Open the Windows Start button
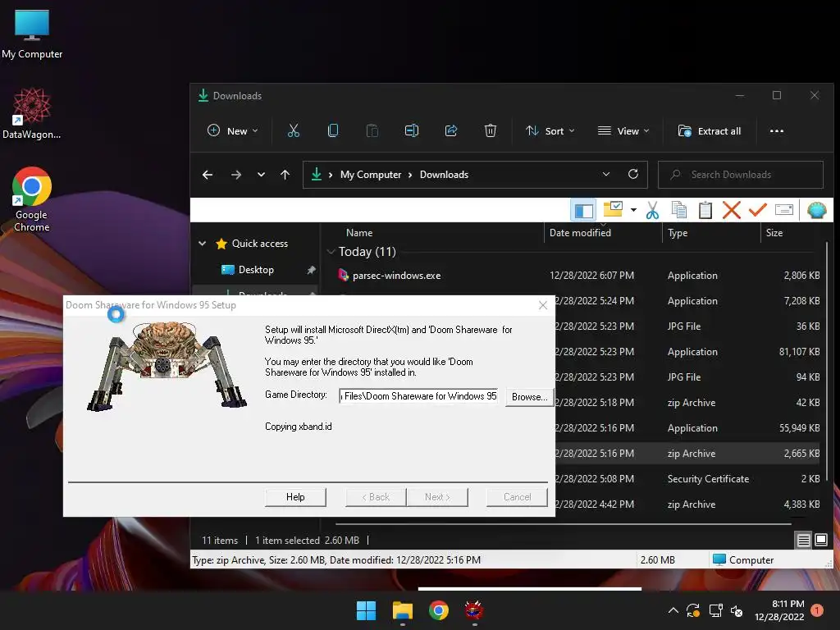The width and height of the screenshot is (840, 630). 367,610
